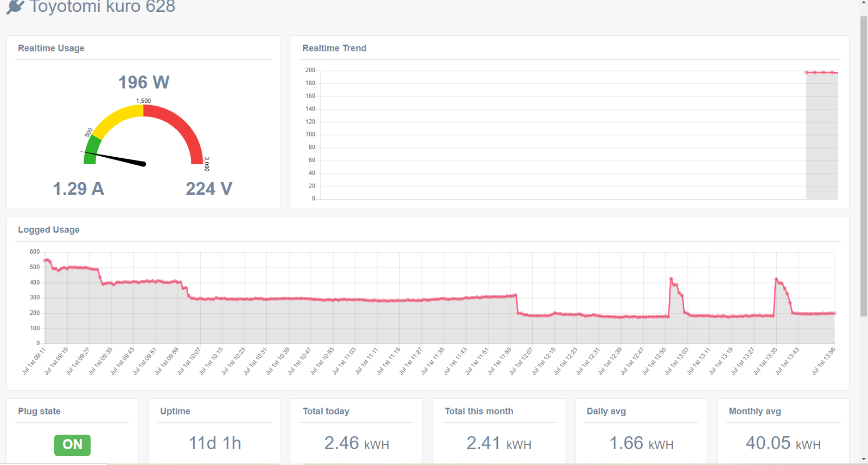This screenshot has height=465, width=868.
Task: Click the 3,000 label at gauge end
Action: coord(207,164)
